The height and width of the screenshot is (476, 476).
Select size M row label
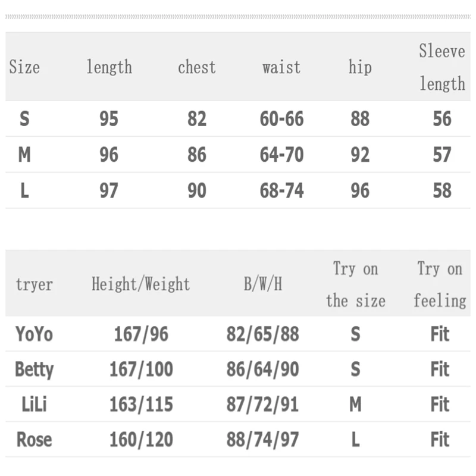point(24,155)
